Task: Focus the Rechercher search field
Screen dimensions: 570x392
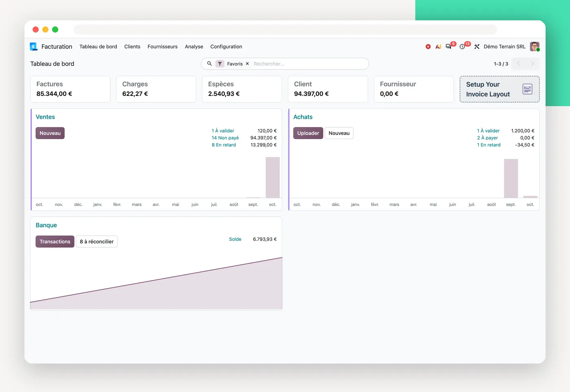Action: [309, 64]
